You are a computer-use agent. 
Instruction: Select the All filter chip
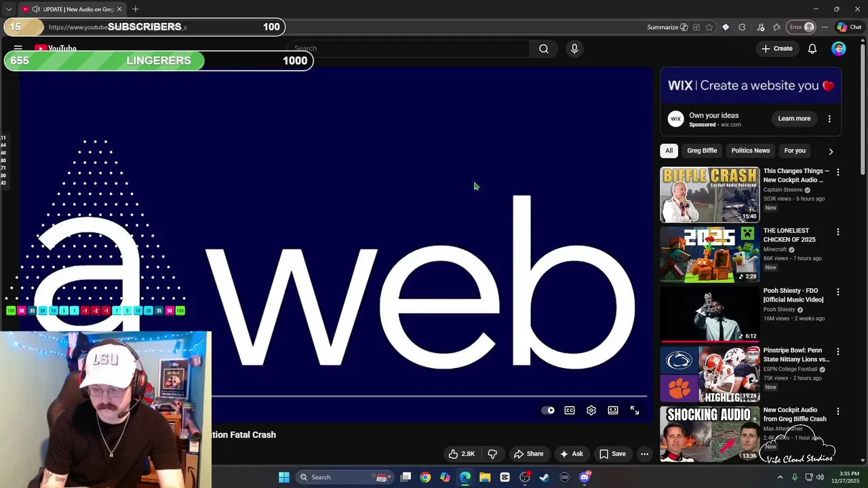(x=669, y=151)
